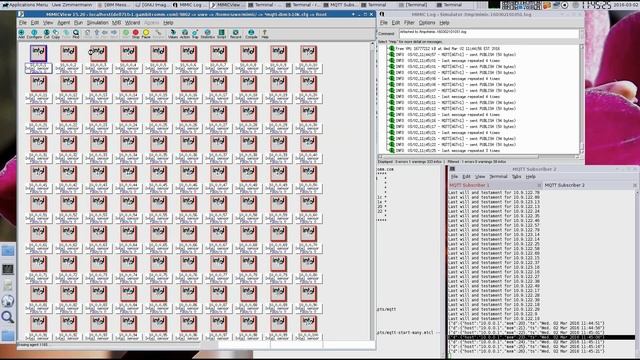Select the 10.0.0.2 agent icon
This screenshot has width=640, height=360.
68,53
